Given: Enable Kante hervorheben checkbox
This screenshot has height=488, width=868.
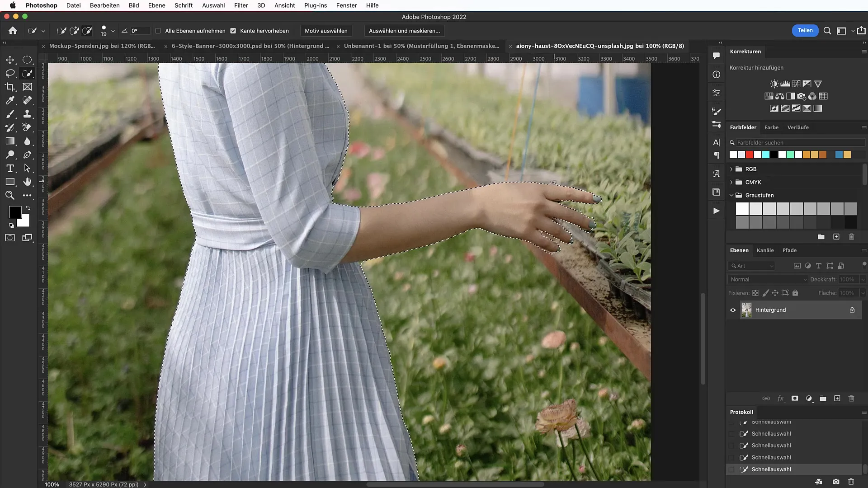Looking at the screenshot, I should click(x=234, y=30).
